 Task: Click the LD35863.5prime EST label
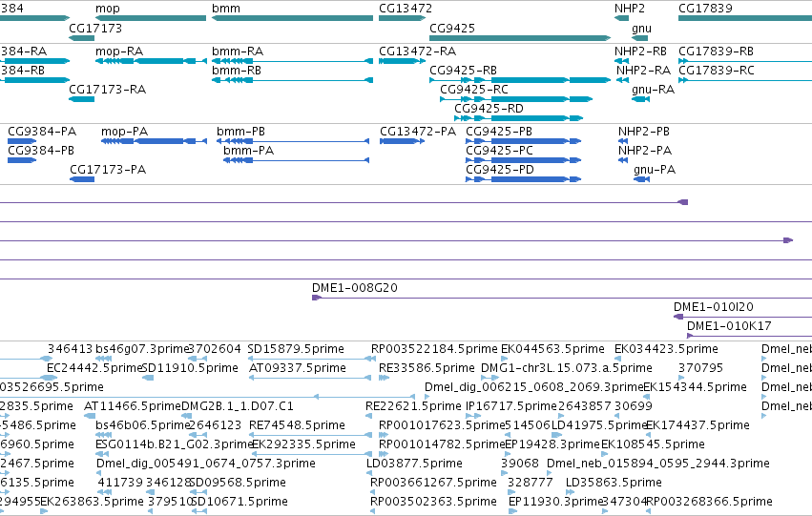coord(614,483)
